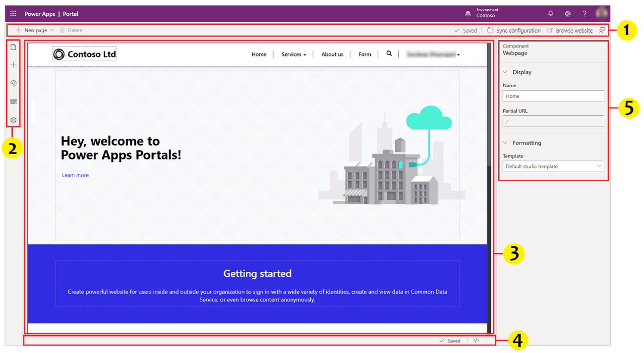The image size is (644, 353).
Task: Click the search magnifier in portal navbar
Action: (389, 53)
